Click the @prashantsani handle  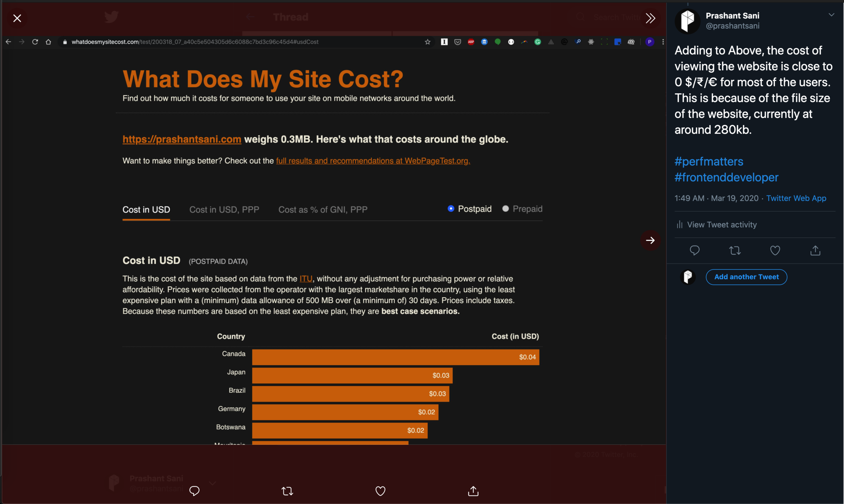732,26
